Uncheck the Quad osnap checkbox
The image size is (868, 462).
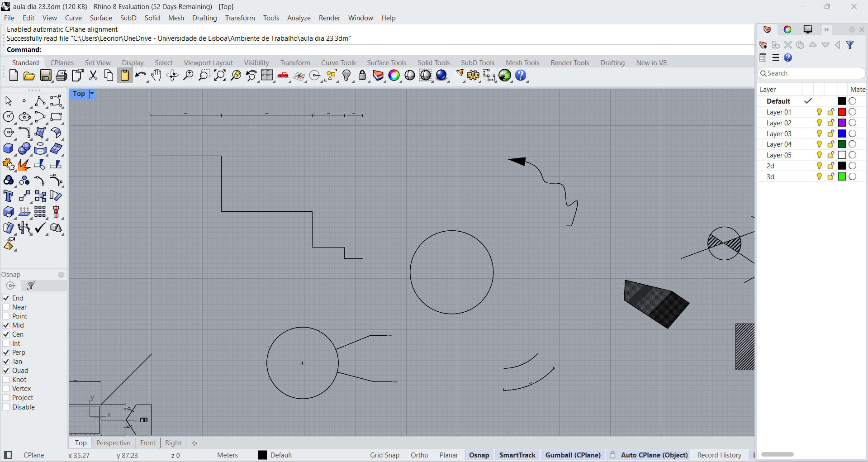point(6,371)
